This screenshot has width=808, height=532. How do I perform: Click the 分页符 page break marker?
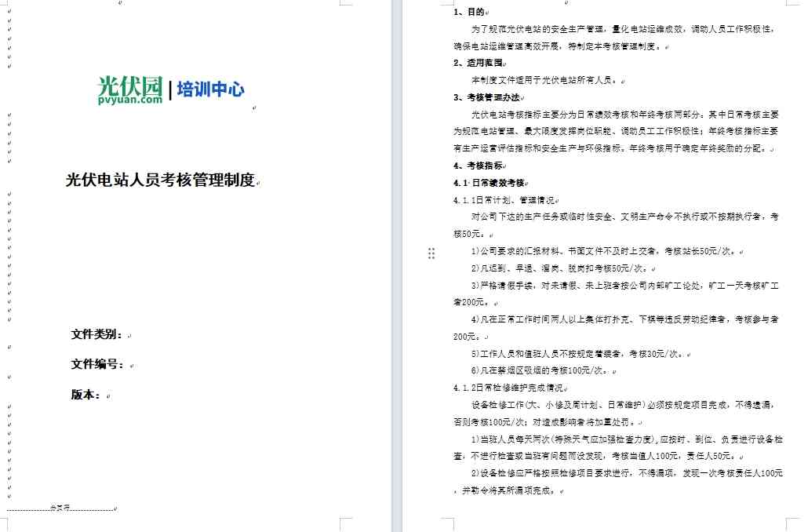pyautogui.click(x=60, y=508)
